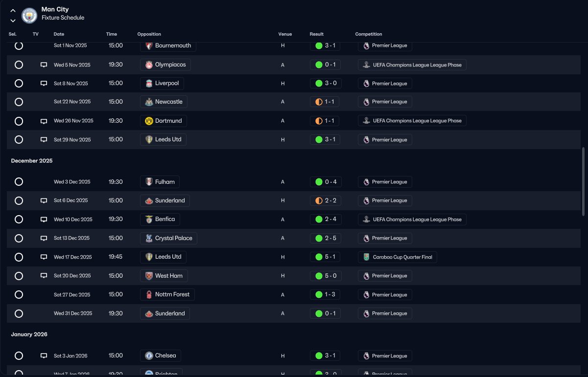Click the TV icon for West Ham match

click(44, 276)
